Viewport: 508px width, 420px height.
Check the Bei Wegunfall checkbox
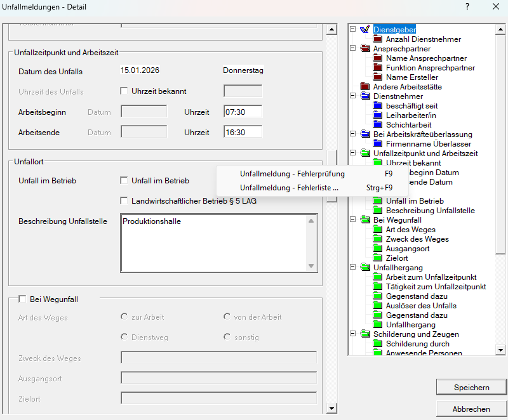tap(23, 299)
